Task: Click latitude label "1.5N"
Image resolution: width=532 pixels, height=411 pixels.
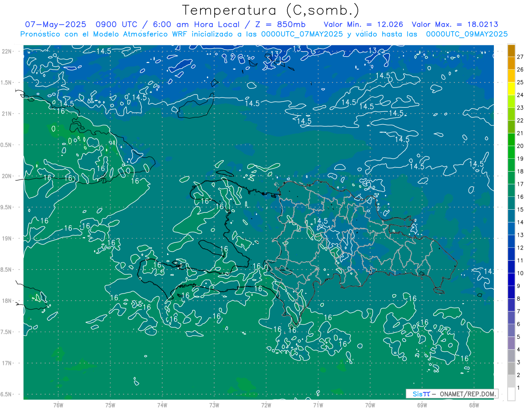Action: [x=7, y=83]
